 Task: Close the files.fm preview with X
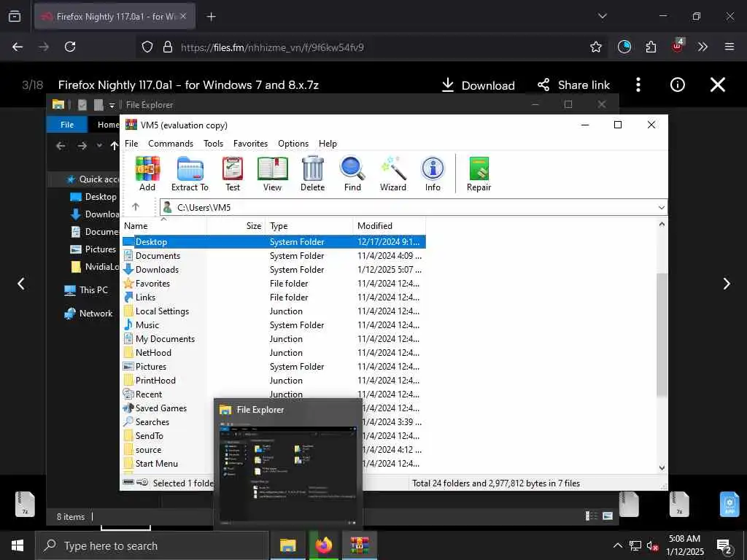pos(718,85)
